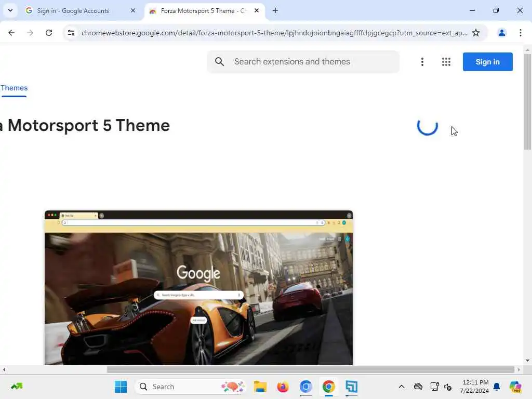
Task: Click the muted volume tray icon
Action: (x=447, y=387)
